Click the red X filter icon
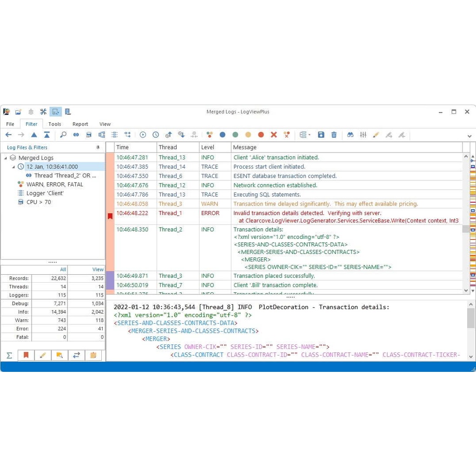The height and width of the screenshot is (476, 476). (274, 135)
